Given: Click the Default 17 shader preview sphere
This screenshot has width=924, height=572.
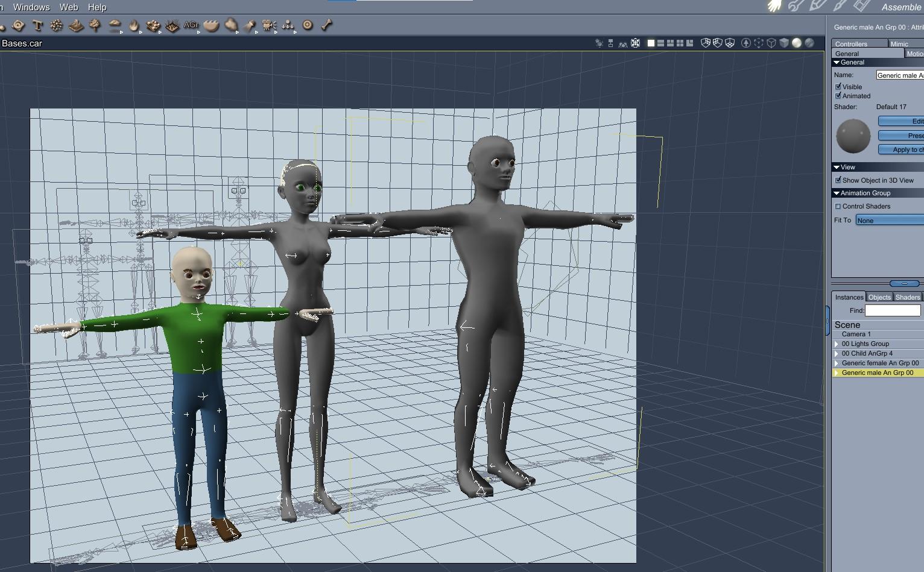Looking at the screenshot, I should (853, 136).
